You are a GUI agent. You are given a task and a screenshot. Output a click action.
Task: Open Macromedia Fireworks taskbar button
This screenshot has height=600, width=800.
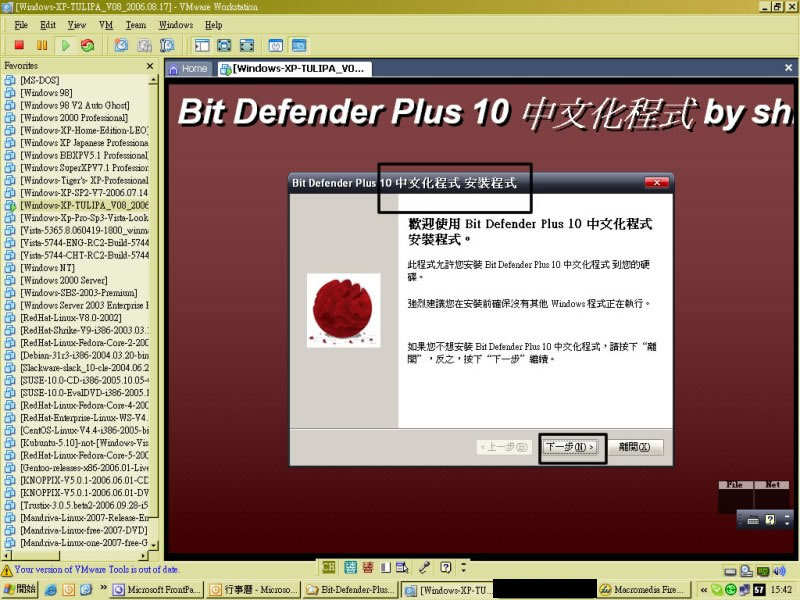point(644,590)
